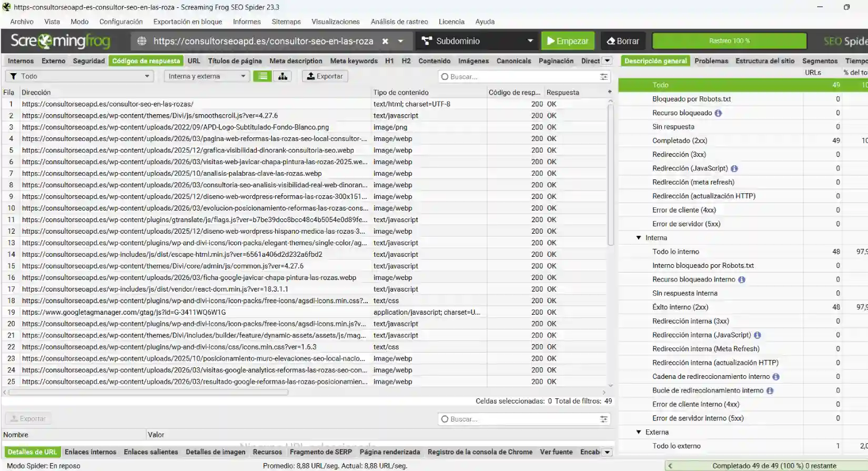Add column with plus icon in table header

point(610,92)
